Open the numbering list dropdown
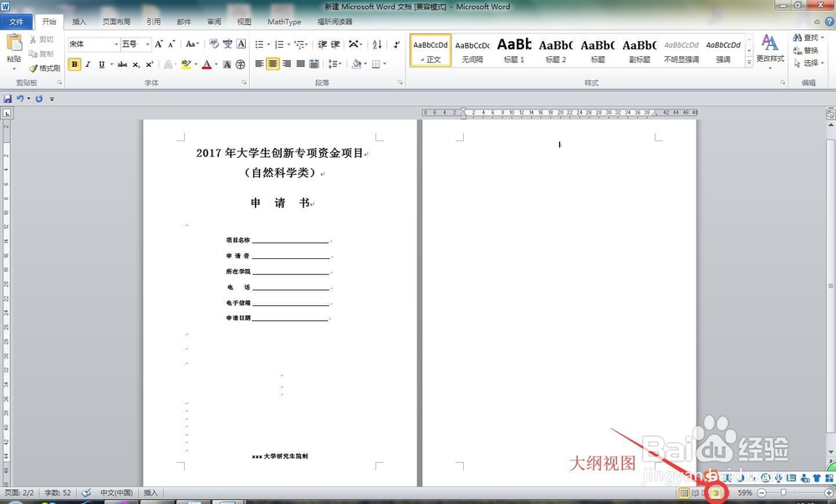Screen dimensions: 836x504 click(x=289, y=44)
